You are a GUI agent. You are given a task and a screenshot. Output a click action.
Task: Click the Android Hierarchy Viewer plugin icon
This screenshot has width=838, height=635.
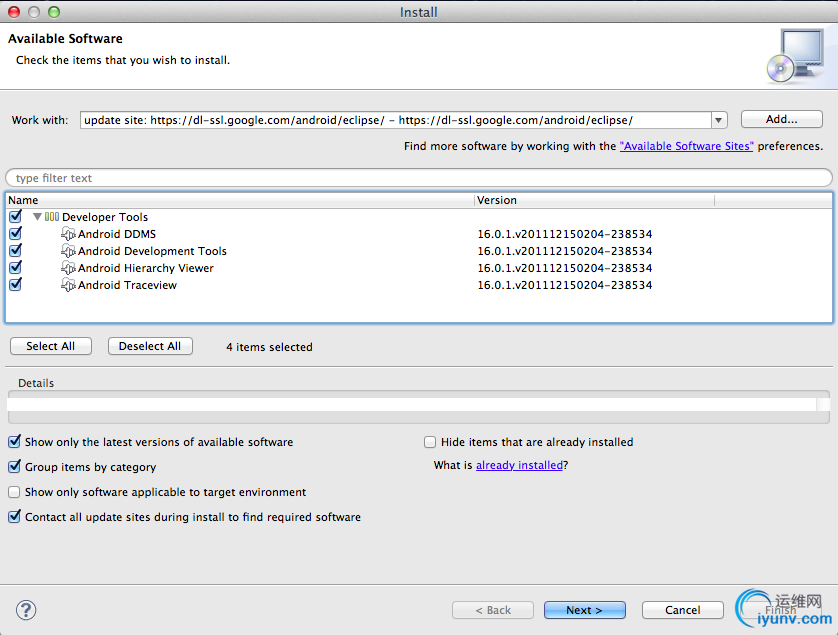pos(68,268)
